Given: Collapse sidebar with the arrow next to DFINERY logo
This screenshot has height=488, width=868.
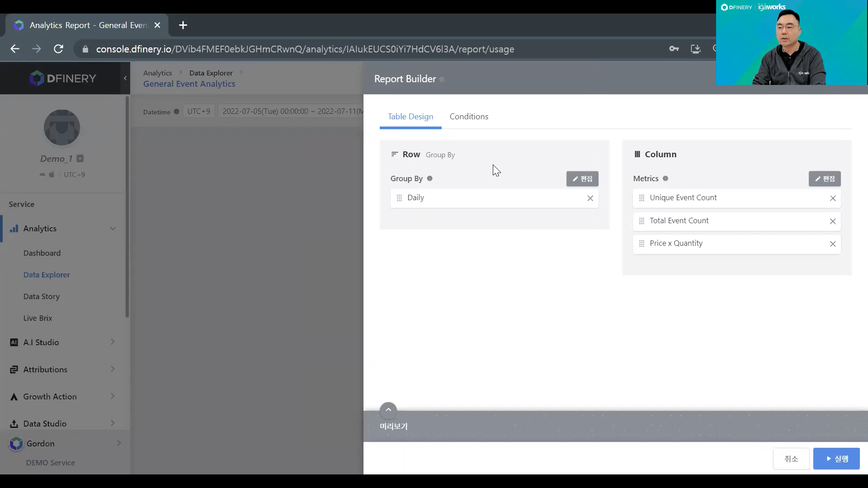Looking at the screenshot, I should point(125,78).
